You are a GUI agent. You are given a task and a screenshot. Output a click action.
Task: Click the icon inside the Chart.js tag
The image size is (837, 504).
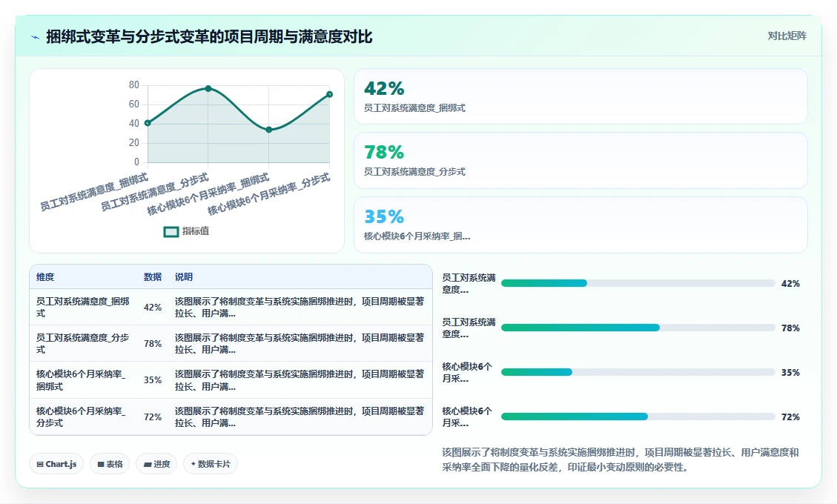(x=40, y=465)
